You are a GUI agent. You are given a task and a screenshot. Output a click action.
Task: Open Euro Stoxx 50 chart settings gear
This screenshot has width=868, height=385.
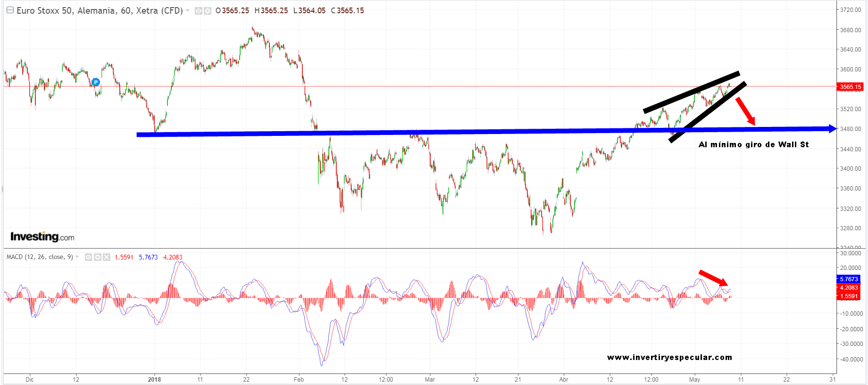click(207, 11)
